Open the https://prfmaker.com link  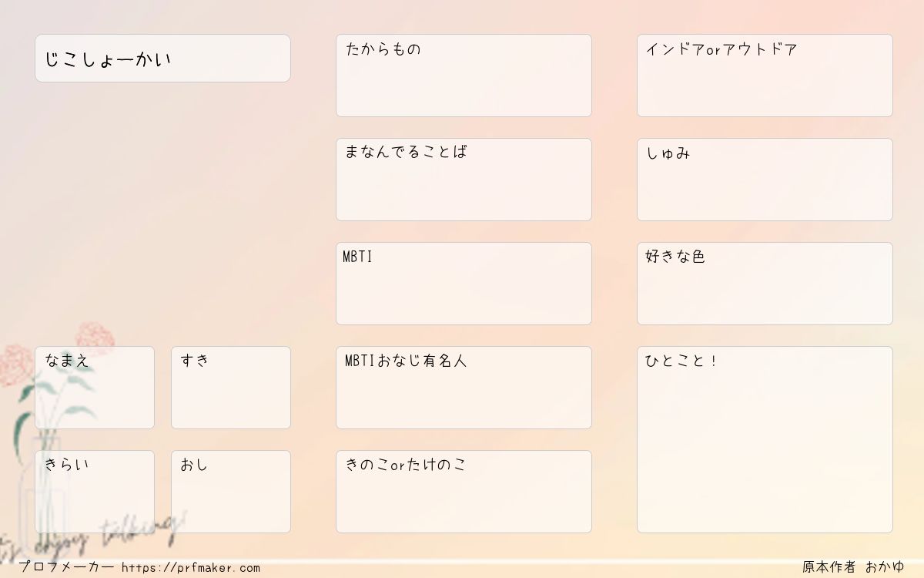191,568
